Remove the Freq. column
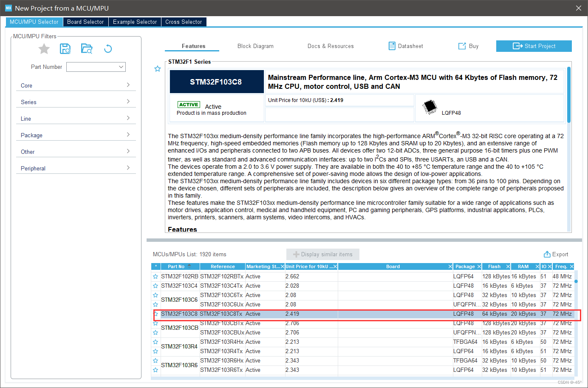The height and width of the screenshot is (388, 588). pos(572,266)
